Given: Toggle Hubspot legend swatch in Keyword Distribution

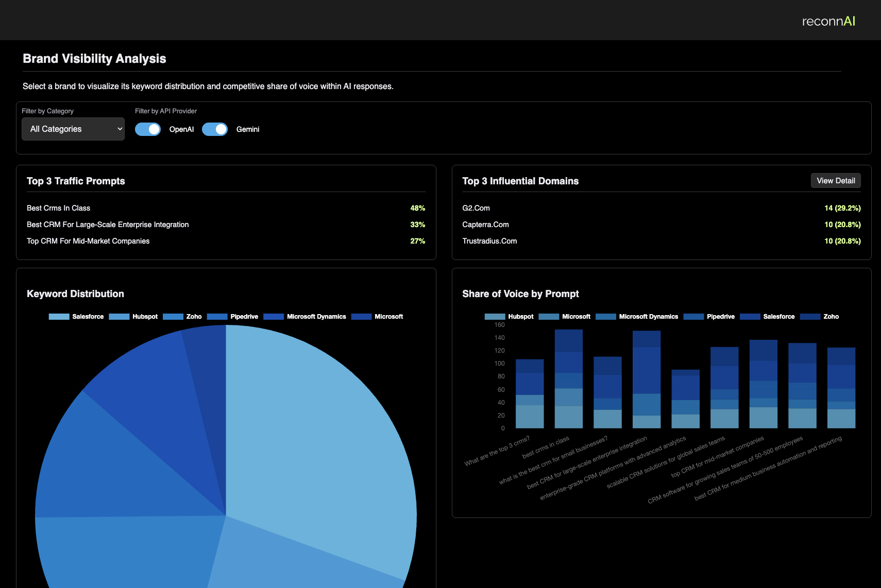Looking at the screenshot, I should pos(119,317).
